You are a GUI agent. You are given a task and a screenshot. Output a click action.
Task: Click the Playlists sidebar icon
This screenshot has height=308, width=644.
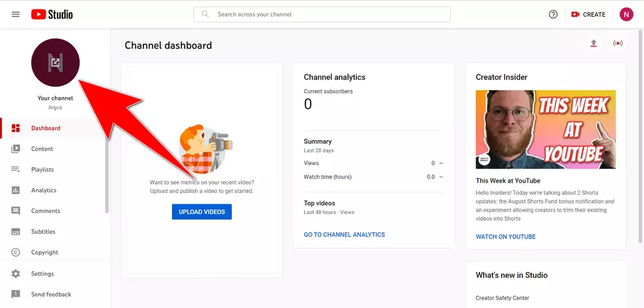point(15,169)
